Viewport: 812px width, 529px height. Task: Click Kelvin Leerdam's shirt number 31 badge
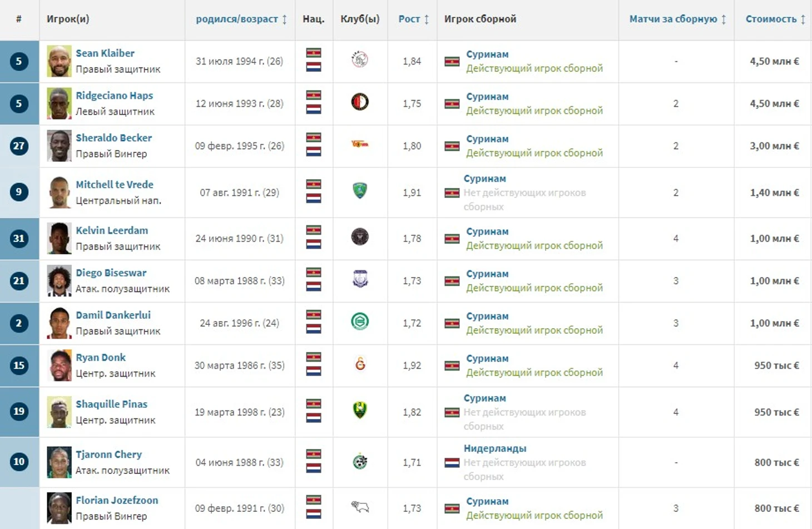pos(19,239)
